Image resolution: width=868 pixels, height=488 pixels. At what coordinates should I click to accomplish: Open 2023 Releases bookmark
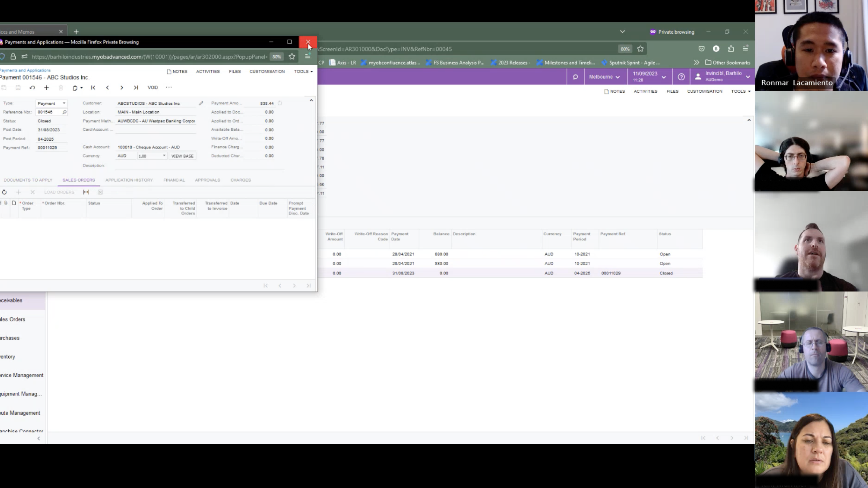click(510, 63)
